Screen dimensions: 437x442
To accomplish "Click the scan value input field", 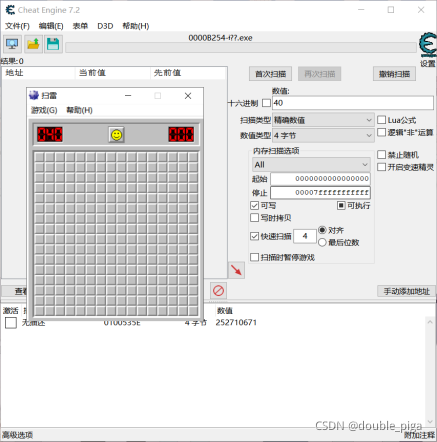I will coord(353,103).
